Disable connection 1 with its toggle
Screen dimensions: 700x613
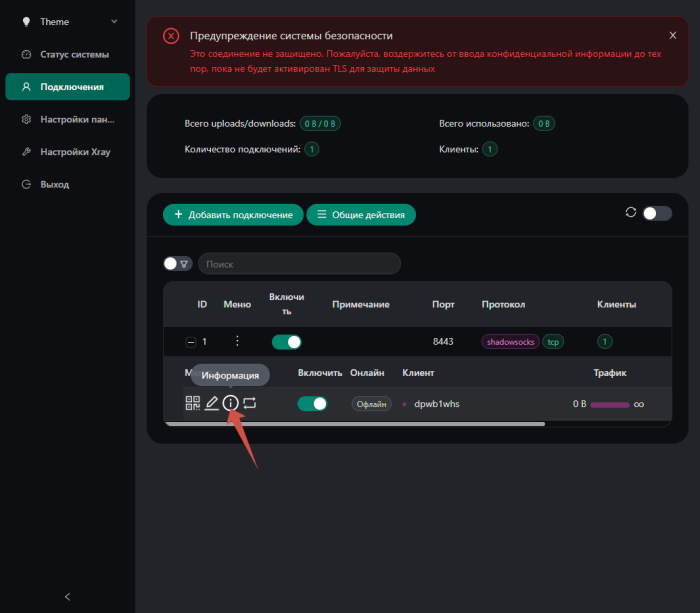coord(286,342)
